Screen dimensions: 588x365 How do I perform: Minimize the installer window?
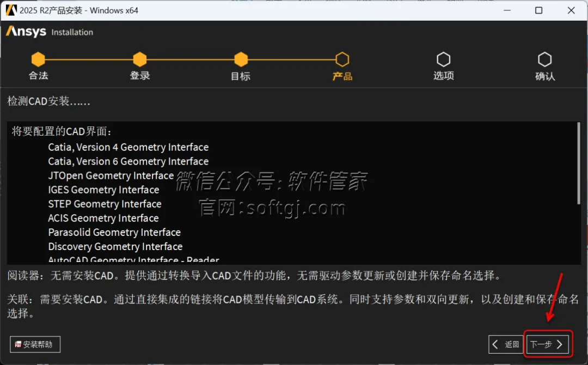pos(507,10)
